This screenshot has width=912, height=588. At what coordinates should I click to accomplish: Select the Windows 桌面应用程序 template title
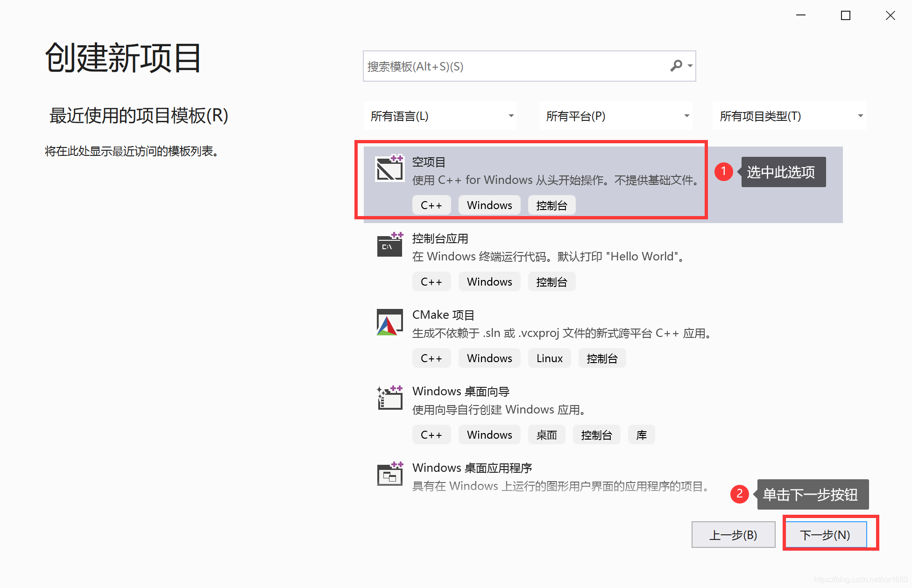(472, 468)
